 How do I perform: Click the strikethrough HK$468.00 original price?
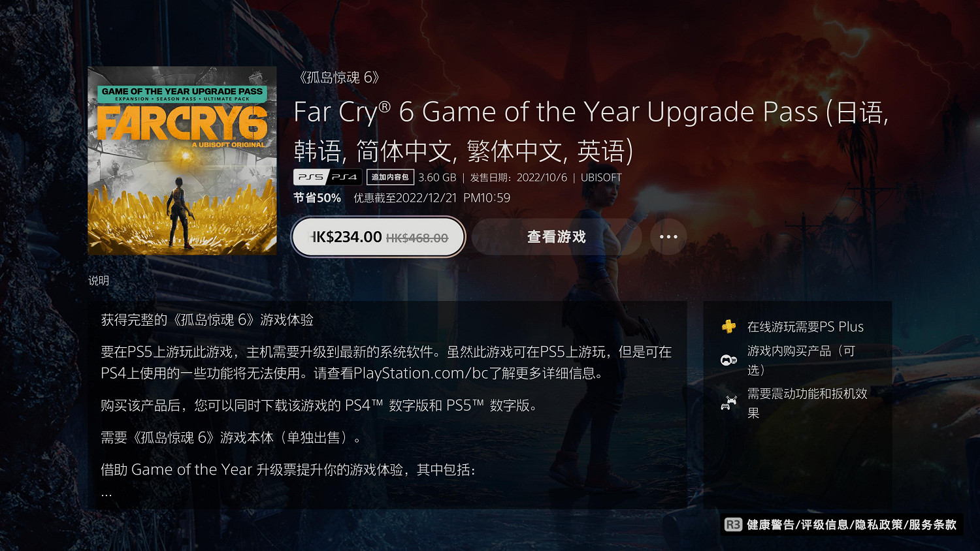417,238
